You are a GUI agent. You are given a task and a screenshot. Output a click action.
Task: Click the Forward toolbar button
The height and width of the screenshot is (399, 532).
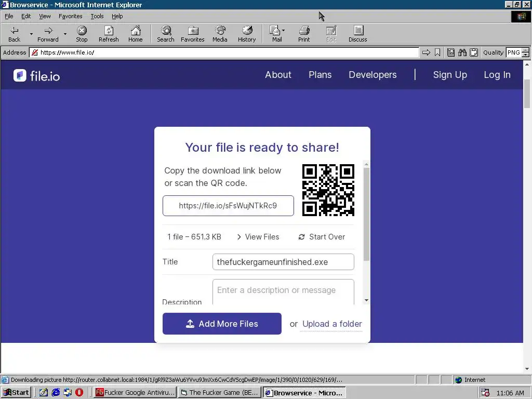click(x=48, y=34)
